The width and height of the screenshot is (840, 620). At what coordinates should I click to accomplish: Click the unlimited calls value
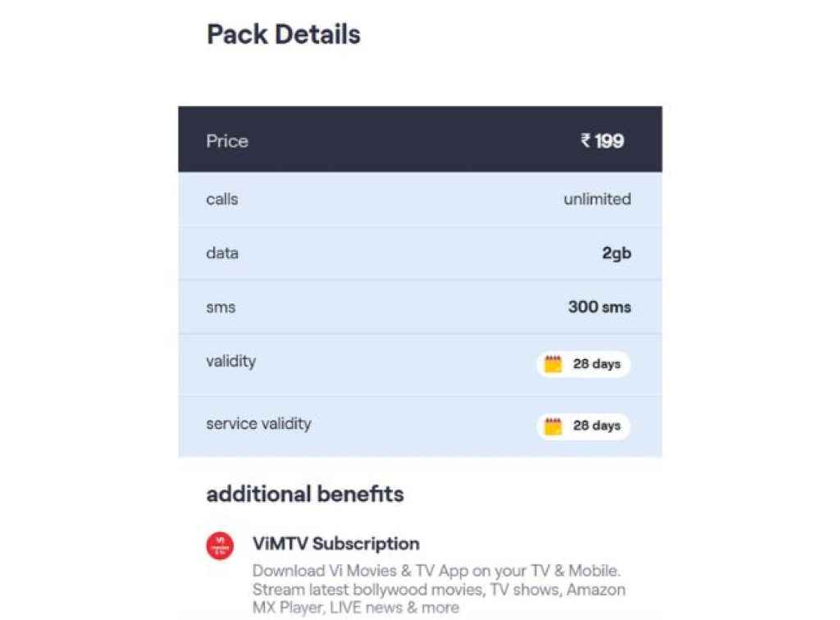point(597,199)
